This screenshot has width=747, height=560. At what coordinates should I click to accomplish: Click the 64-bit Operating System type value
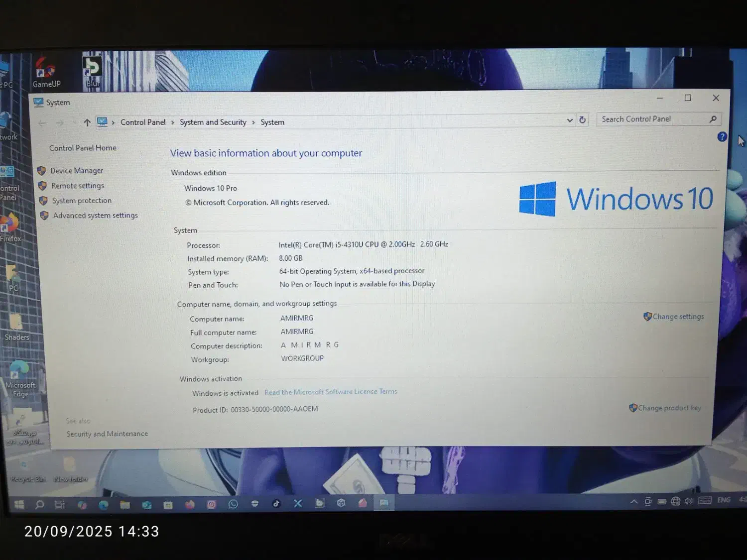click(x=352, y=271)
